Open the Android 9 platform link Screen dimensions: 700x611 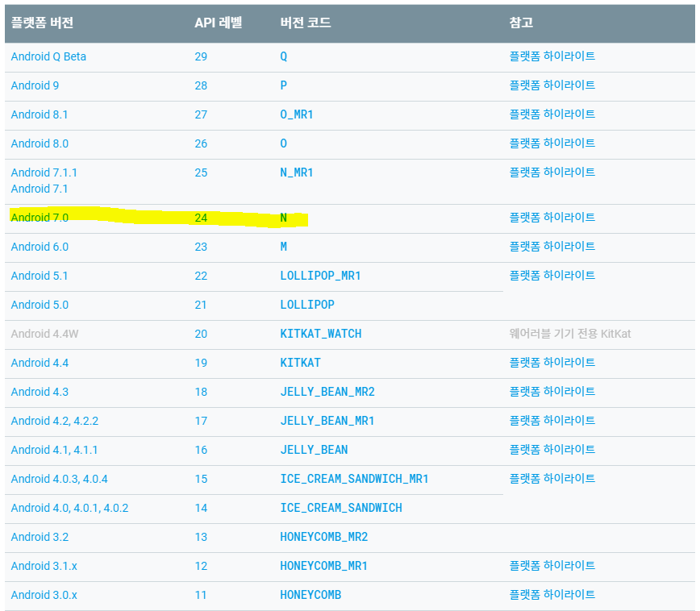tap(35, 85)
